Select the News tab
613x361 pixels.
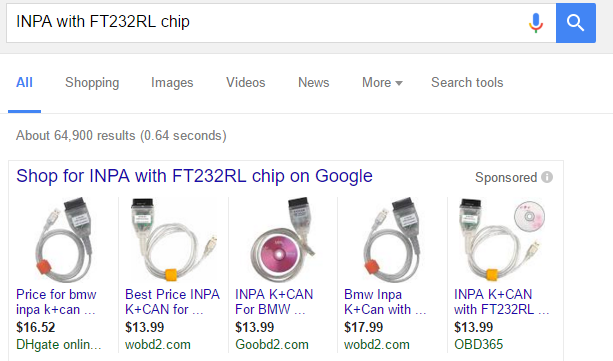click(314, 83)
